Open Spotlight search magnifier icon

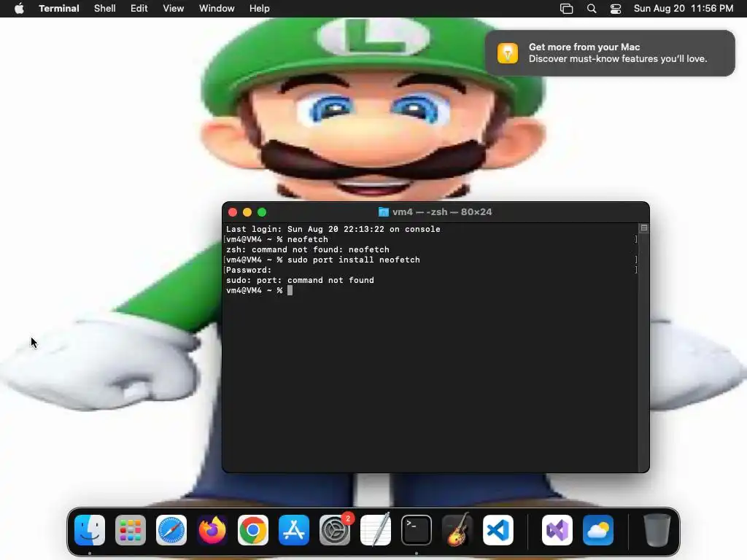click(592, 9)
